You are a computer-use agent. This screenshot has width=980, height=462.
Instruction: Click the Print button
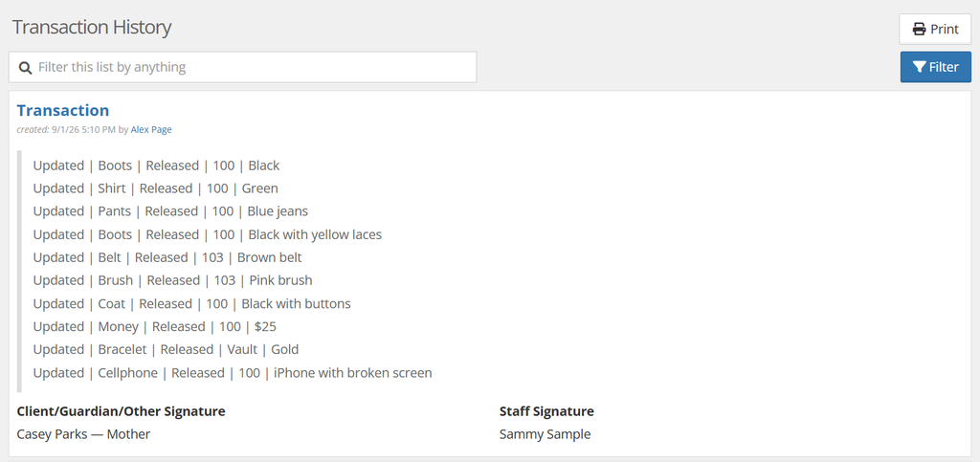coord(935,30)
